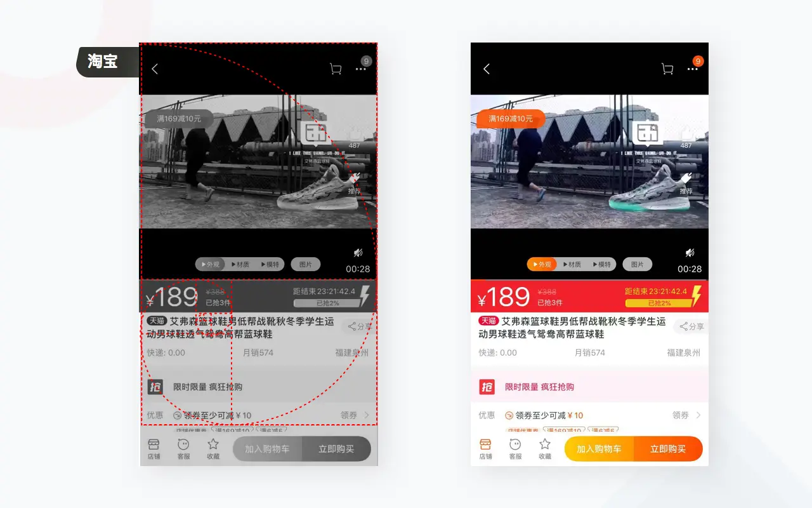Select 材质 tab in colored mockup
The height and width of the screenshot is (508, 812).
tap(572, 264)
